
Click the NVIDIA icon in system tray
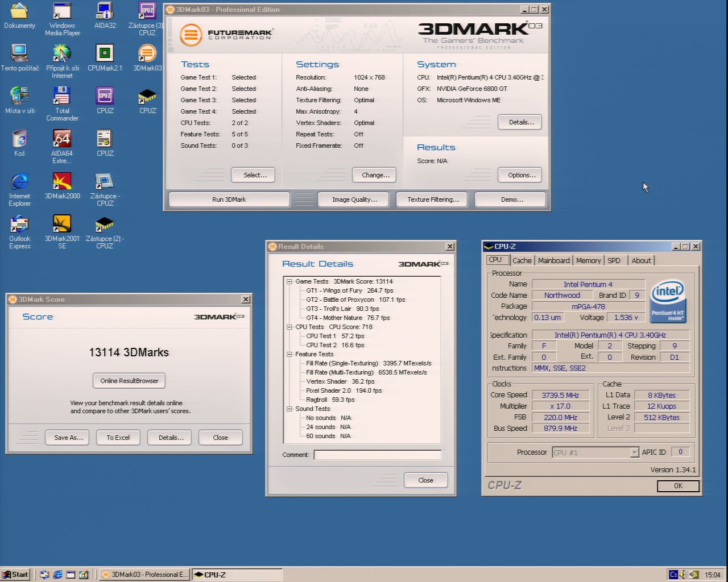[x=694, y=575]
